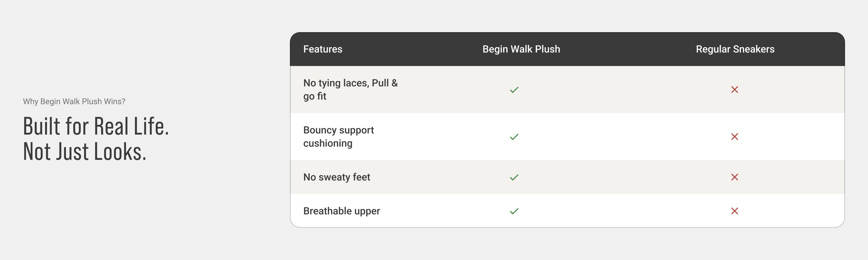
Task: Click red cross for Breathable upper row
Action: 734,211
